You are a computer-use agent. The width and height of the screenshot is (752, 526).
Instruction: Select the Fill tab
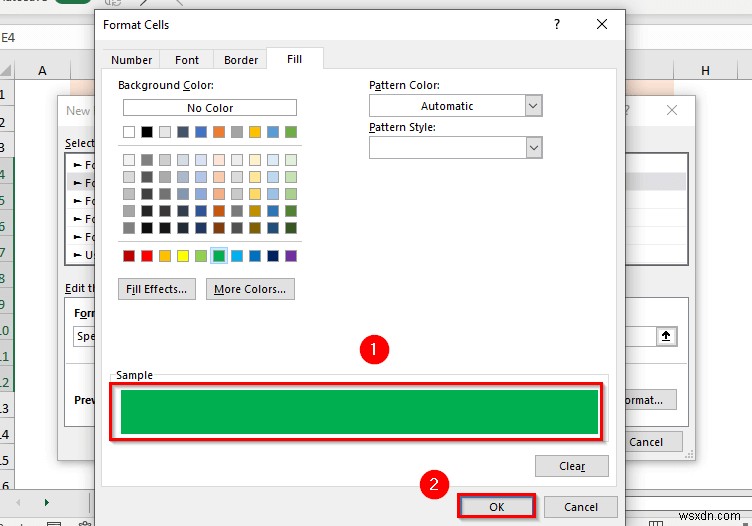click(294, 59)
